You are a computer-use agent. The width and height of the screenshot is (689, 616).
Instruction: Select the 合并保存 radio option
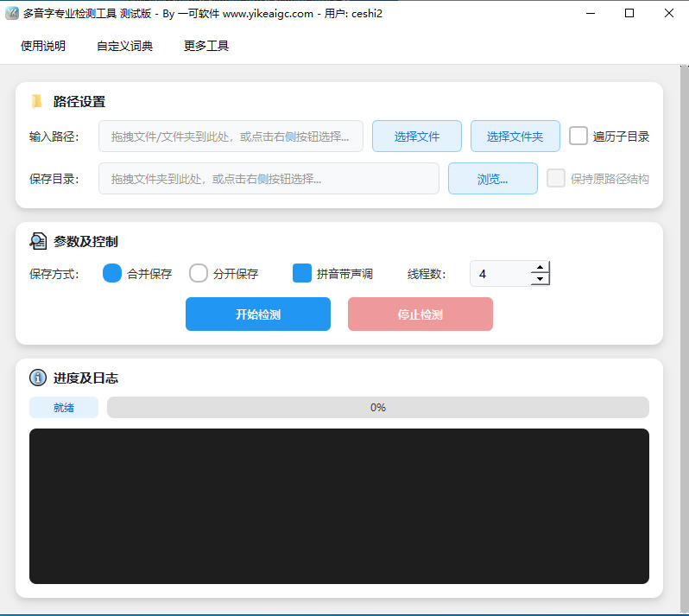pyautogui.click(x=112, y=273)
